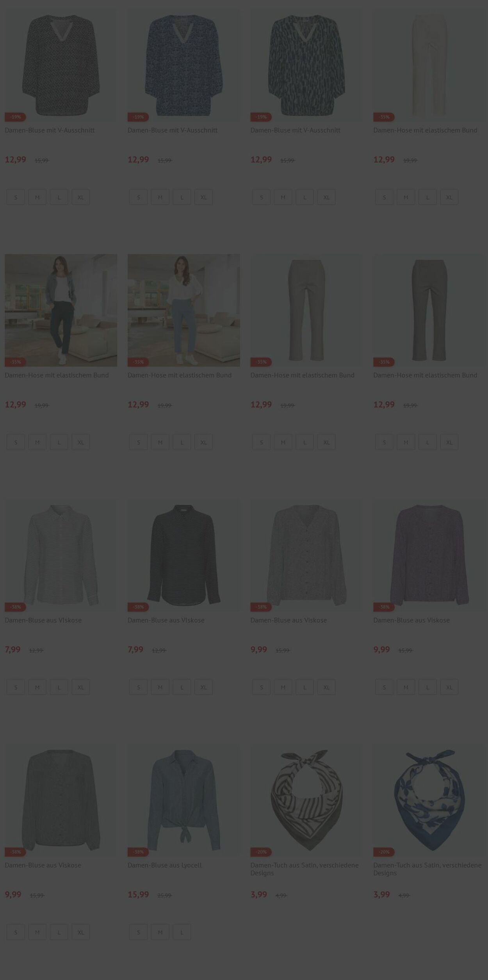
Task: Open Damen-Bluse aus Lyocell product link
Action: tap(165, 865)
